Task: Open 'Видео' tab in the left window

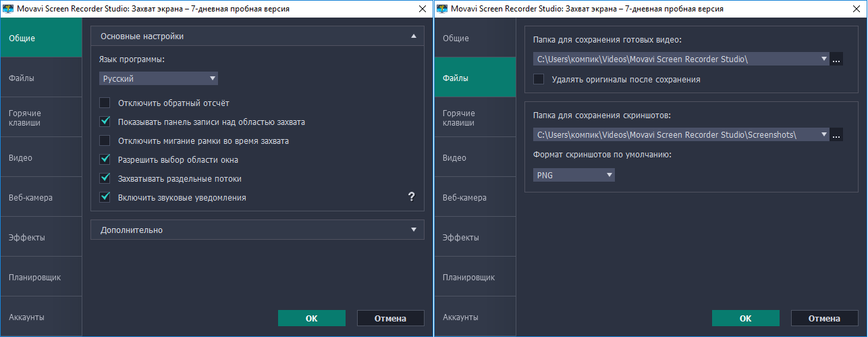Action: 41,157
